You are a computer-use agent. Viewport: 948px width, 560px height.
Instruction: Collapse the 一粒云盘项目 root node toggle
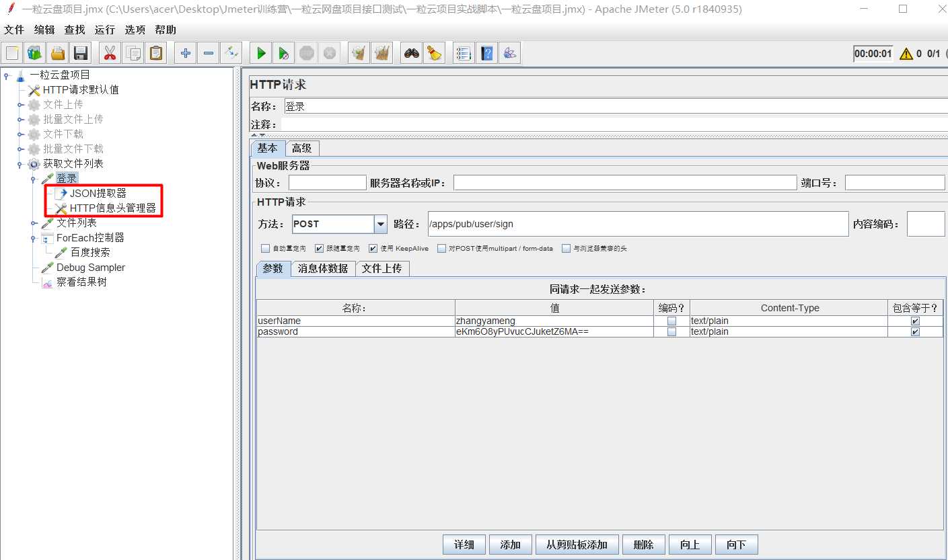(7, 75)
